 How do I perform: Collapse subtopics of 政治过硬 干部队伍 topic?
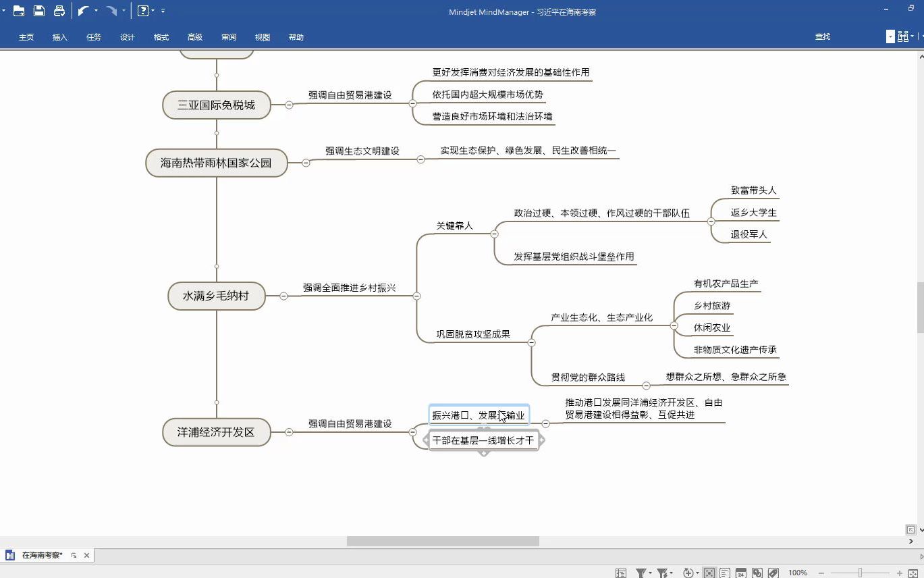click(711, 221)
